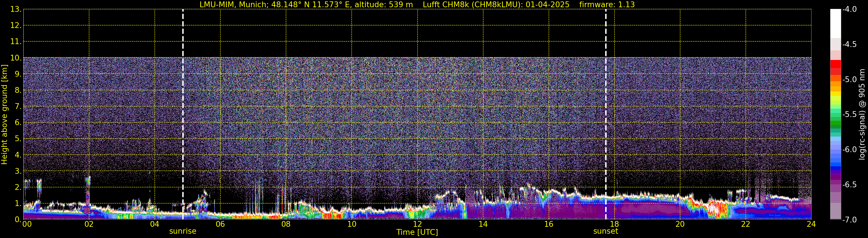The width and height of the screenshot is (868, 238).
Task: Click the 22 tick label on time axis
Action: point(746,224)
